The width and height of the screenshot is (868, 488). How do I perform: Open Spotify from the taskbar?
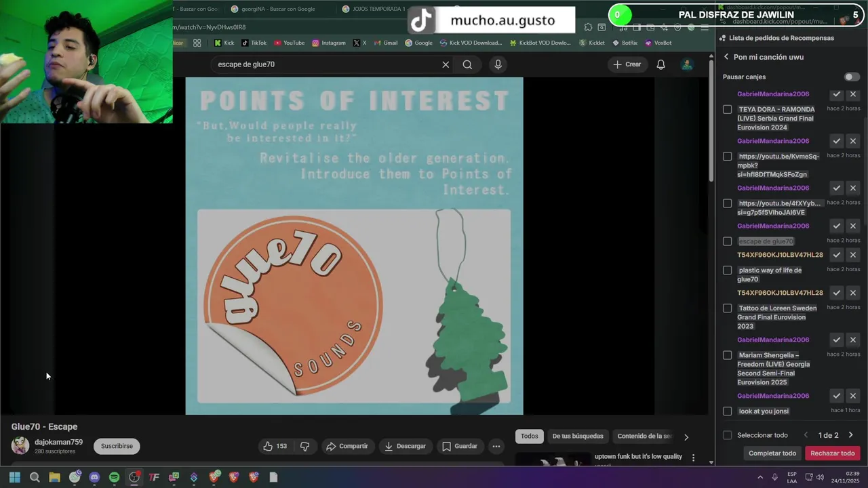click(115, 477)
